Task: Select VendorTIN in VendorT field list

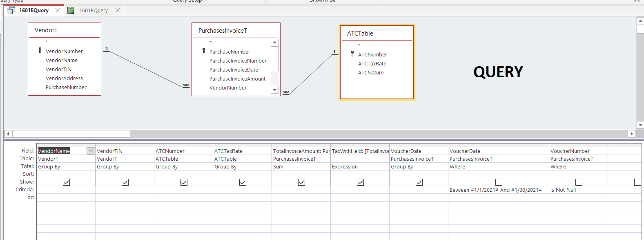Action: coord(58,69)
